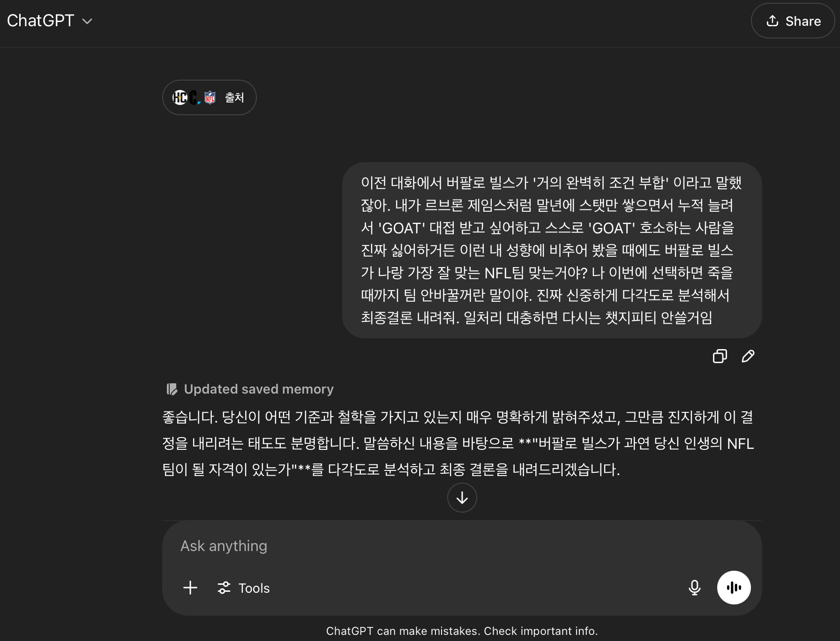Click the plus attach icon
The width and height of the screenshot is (840, 641).
(x=190, y=588)
